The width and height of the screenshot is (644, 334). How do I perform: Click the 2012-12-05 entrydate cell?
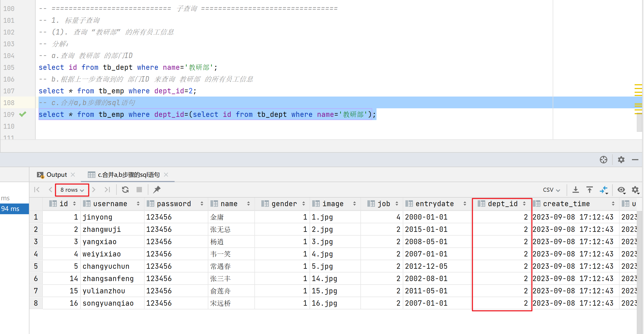point(437,266)
